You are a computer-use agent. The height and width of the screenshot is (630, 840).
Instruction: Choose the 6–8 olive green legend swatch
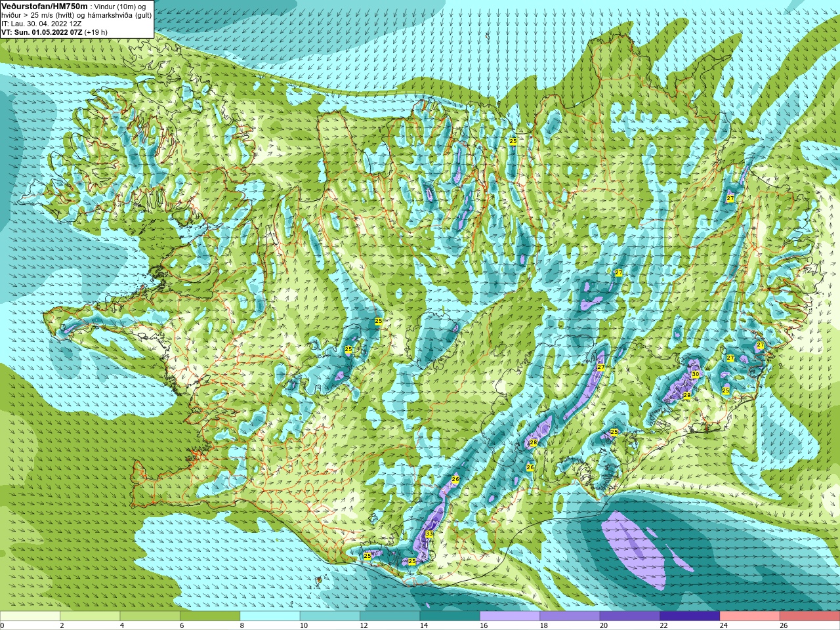(210, 616)
